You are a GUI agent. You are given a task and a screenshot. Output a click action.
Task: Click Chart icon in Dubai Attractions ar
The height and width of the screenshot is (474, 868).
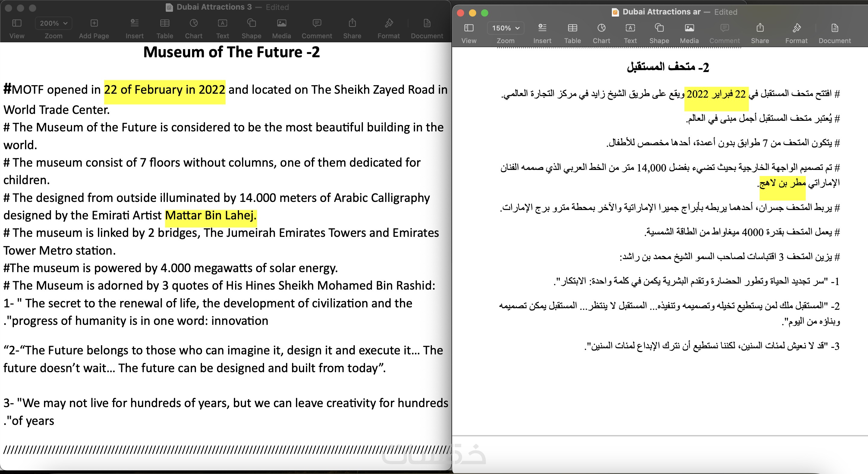(x=602, y=28)
